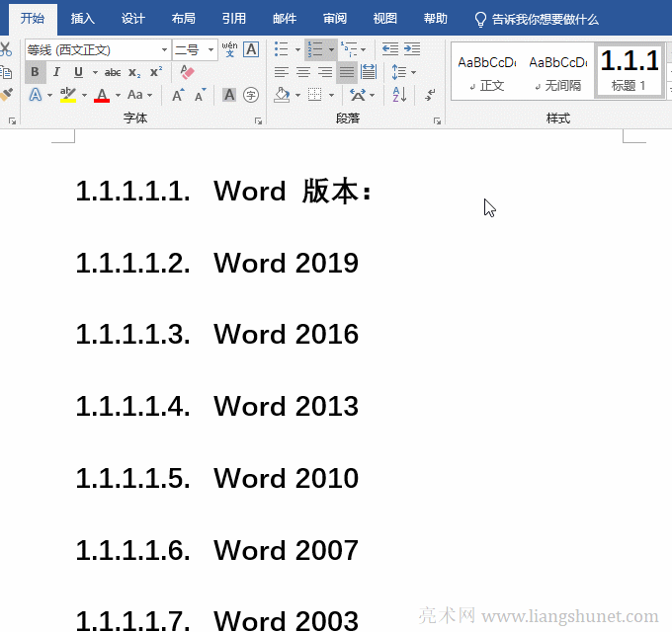Viewport: 672px width, 632px height.
Task: Toggle italic formatting
Action: (x=56, y=72)
